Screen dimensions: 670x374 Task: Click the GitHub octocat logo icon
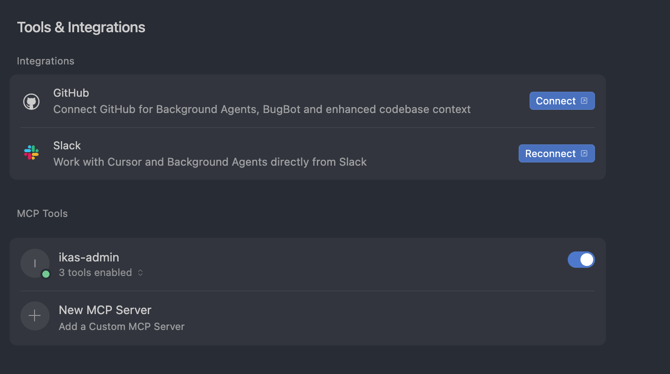tap(31, 101)
